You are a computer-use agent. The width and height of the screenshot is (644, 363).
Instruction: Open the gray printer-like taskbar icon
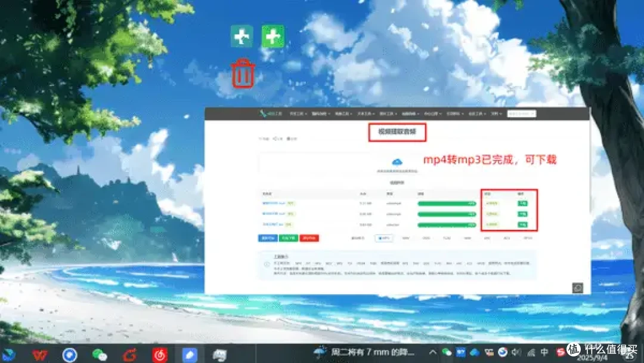click(219, 355)
